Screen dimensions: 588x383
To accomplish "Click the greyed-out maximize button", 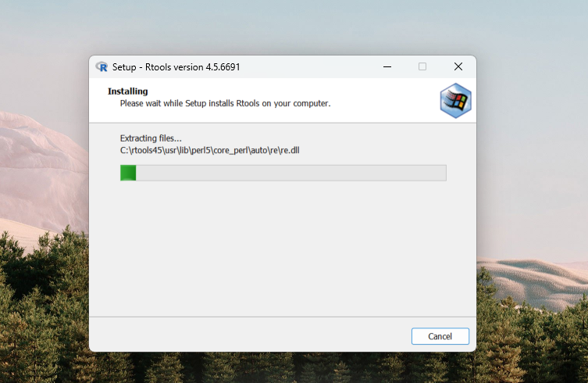I will (422, 66).
